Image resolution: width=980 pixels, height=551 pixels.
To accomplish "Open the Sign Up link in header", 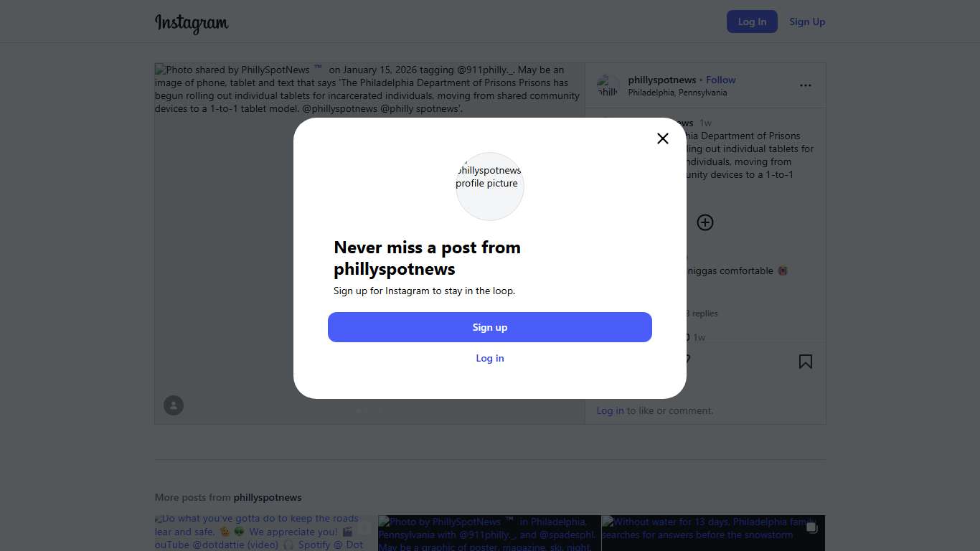I will [807, 22].
